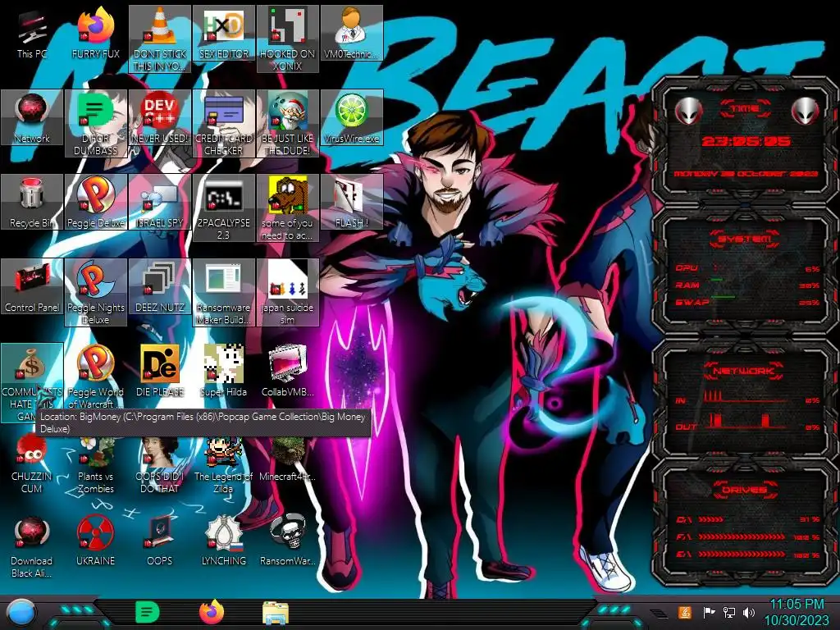The image size is (840, 630).
Task: Open the VLC cone shortcut icon
Action: coord(160,39)
